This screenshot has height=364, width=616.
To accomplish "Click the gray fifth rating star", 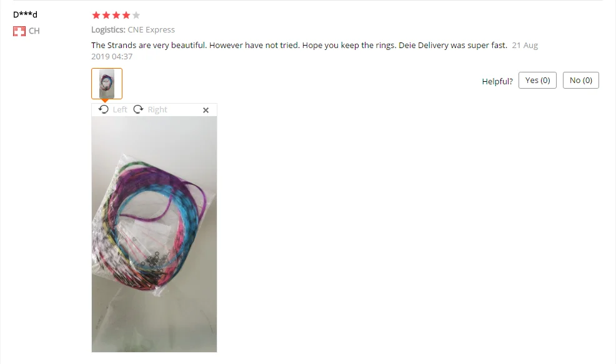I will tap(136, 16).
